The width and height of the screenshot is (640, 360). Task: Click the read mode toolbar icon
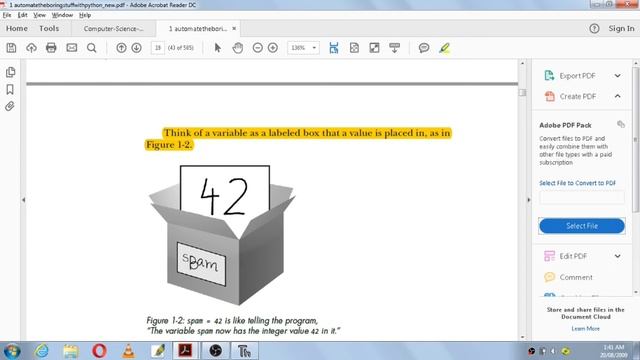click(x=394, y=48)
